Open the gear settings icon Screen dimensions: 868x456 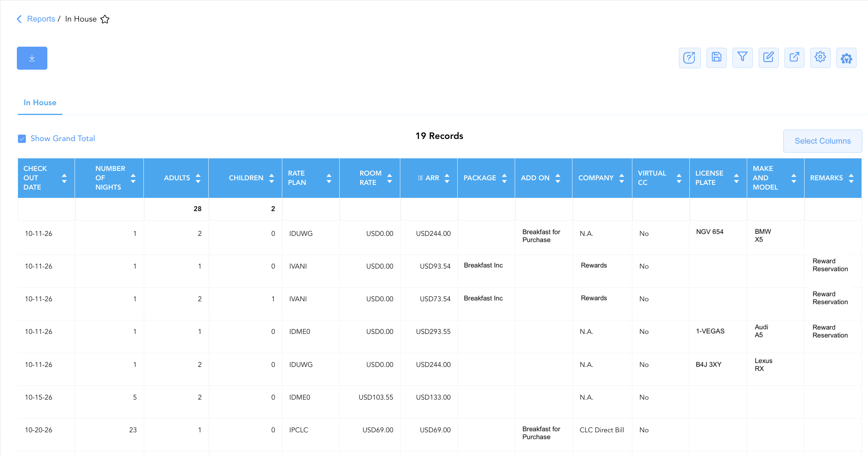coord(820,58)
